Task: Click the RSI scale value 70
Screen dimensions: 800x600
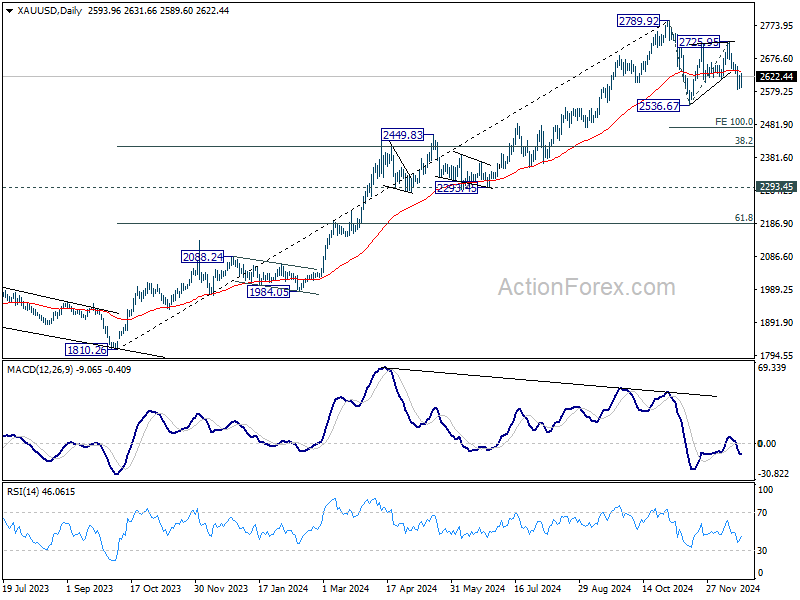Action: click(762, 513)
